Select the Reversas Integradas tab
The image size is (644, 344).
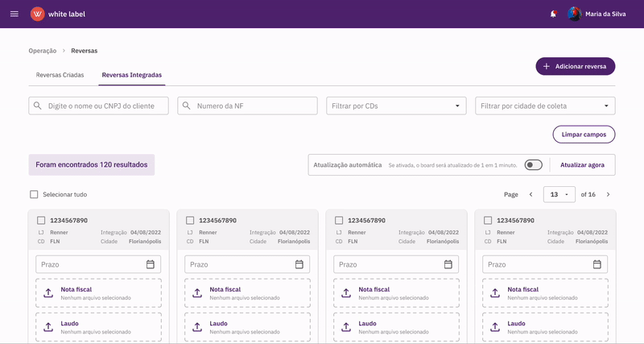tap(132, 75)
